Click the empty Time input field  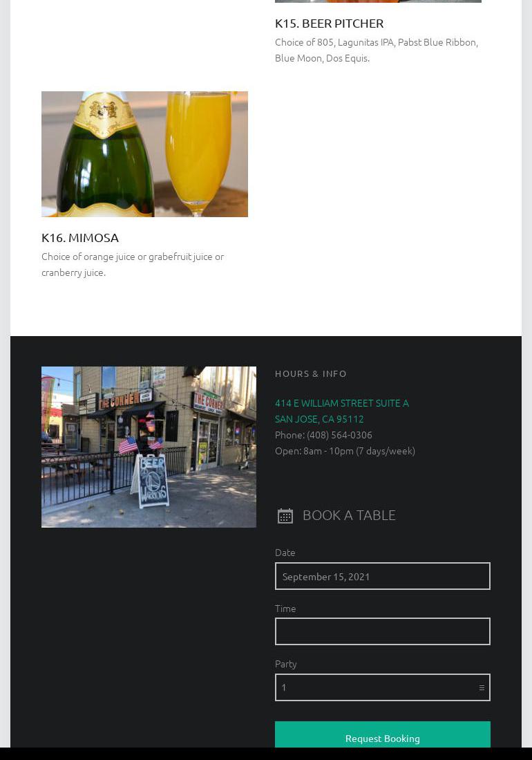[383, 631]
